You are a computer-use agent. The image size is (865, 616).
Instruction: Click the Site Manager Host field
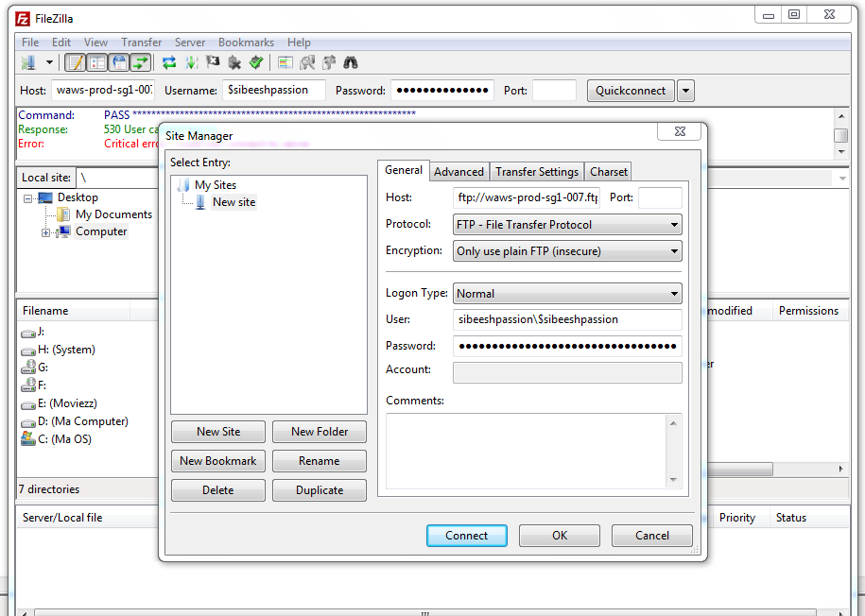tap(527, 197)
